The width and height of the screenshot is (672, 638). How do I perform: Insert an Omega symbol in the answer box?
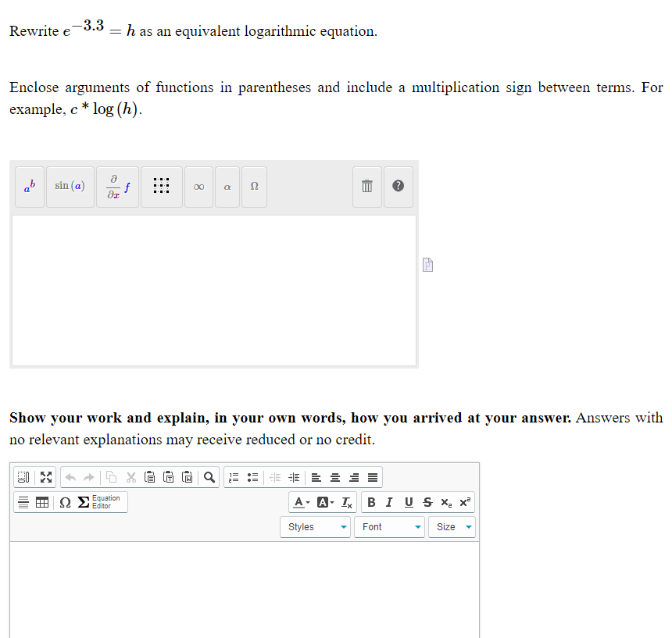click(x=253, y=187)
